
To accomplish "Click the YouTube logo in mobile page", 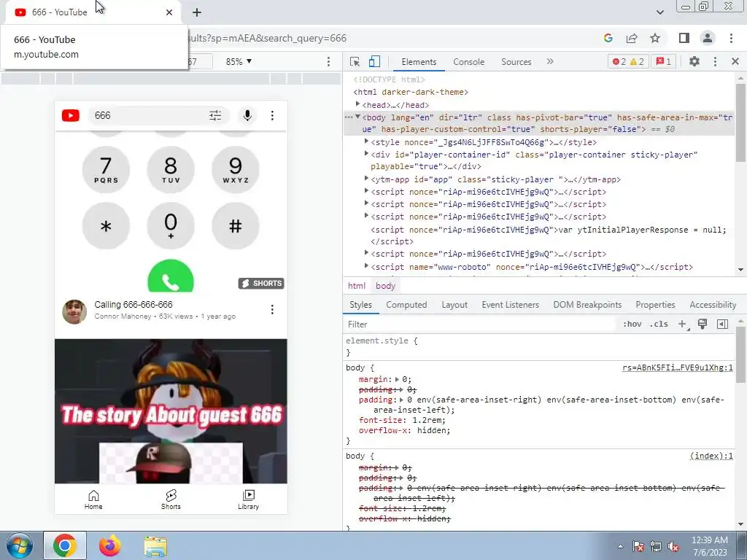I will click(71, 116).
